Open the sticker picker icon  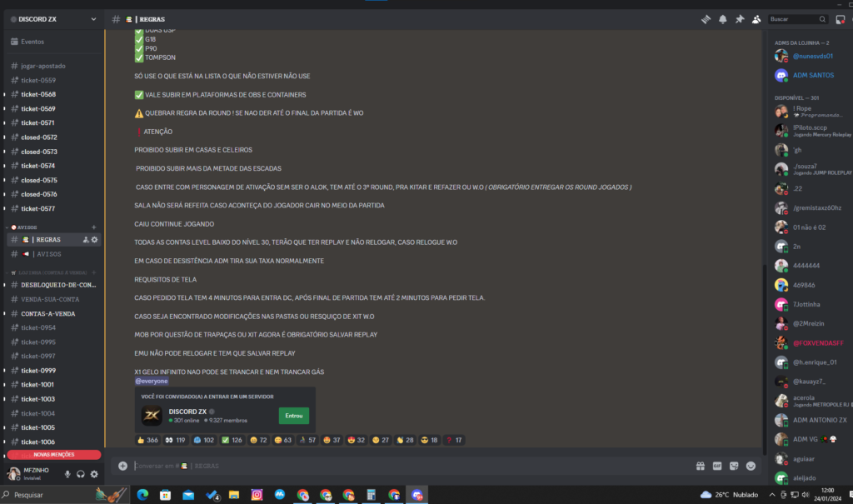pyautogui.click(x=734, y=466)
